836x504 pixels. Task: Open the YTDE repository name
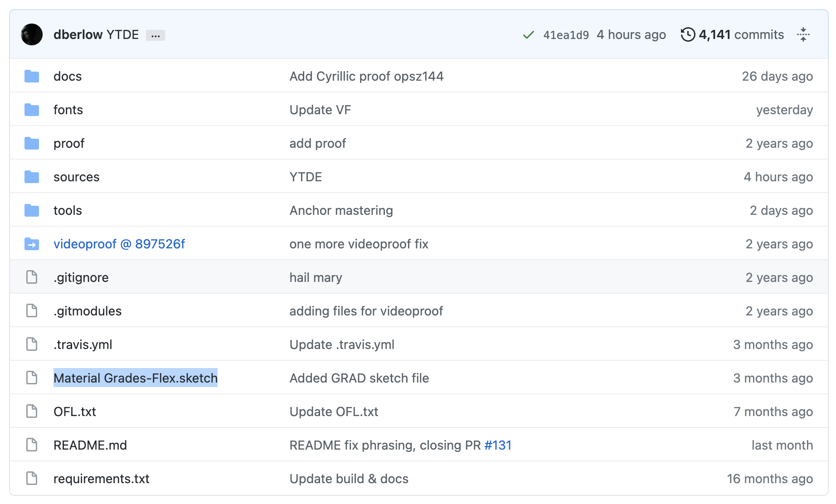click(x=122, y=34)
